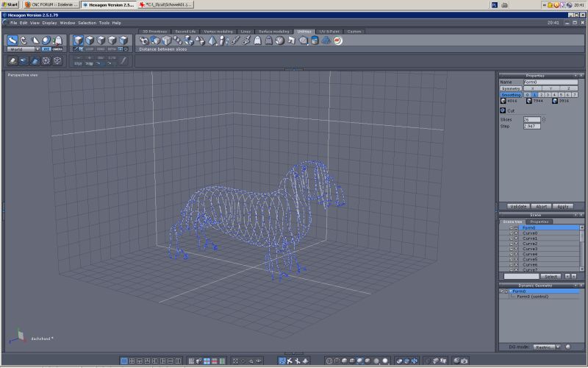Switch to the 3D Primitives tab
The image size is (588, 368).
(154, 32)
